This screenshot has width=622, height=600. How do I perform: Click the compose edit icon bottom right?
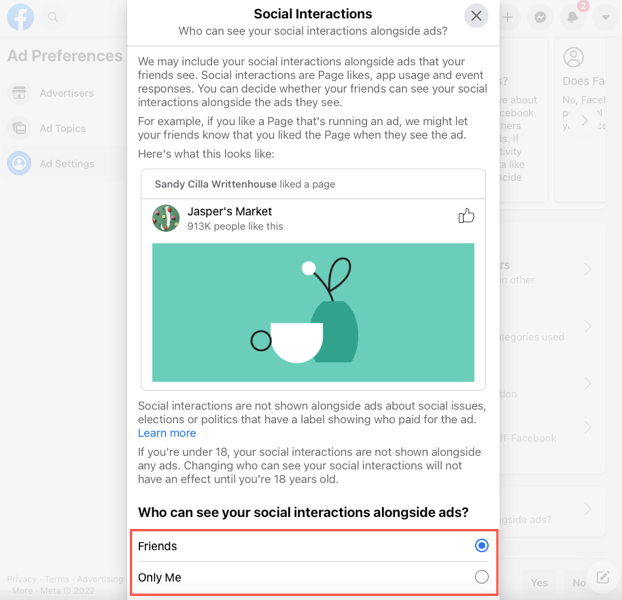pyautogui.click(x=603, y=577)
